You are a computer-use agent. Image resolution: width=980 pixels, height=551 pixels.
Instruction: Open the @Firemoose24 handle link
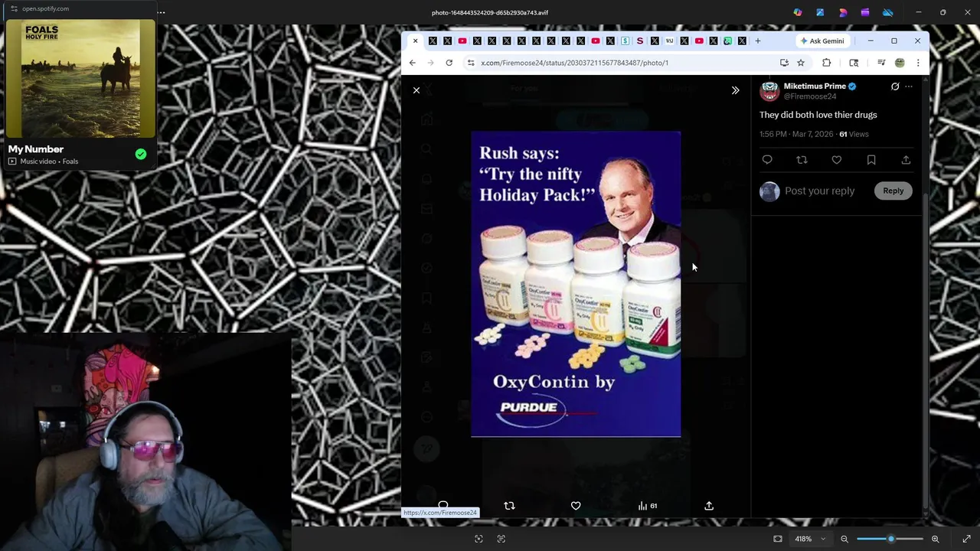coord(810,96)
